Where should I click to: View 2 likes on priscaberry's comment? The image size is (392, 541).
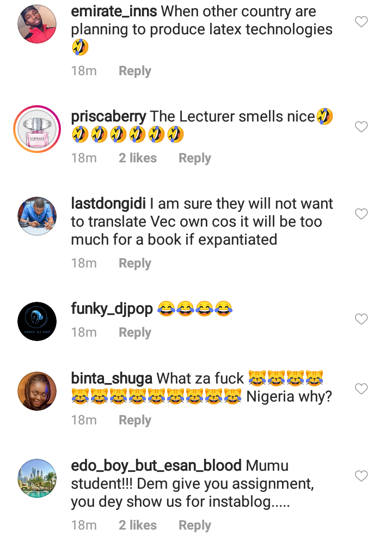click(138, 158)
